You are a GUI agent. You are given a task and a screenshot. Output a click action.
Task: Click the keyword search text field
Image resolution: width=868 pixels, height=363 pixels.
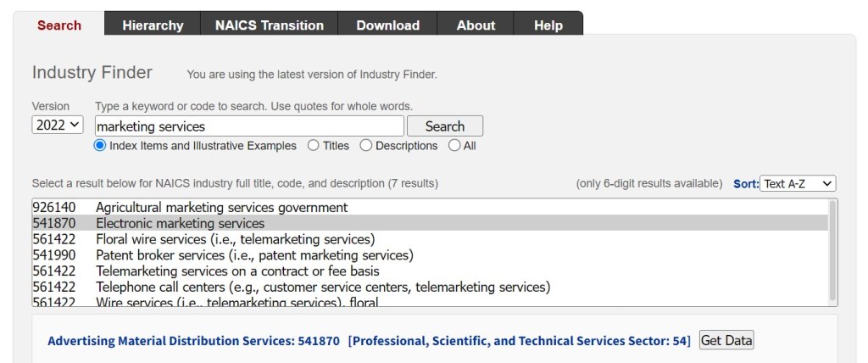[x=249, y=126]
